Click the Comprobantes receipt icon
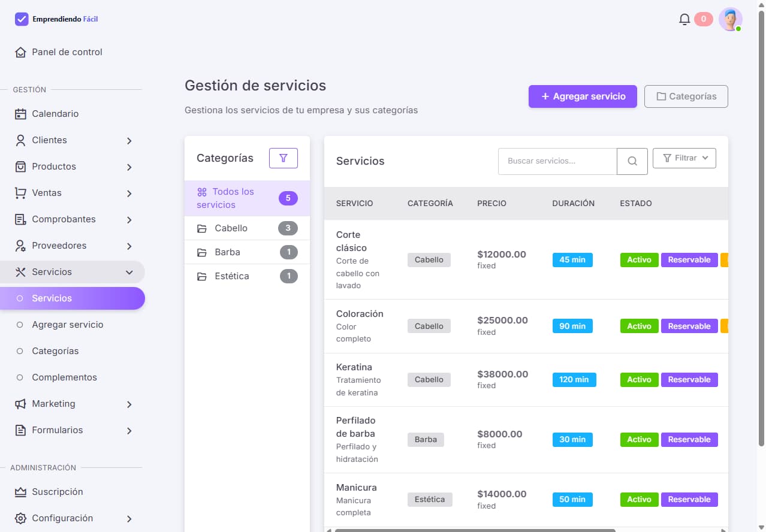766x532 pixels. [21, 219]
